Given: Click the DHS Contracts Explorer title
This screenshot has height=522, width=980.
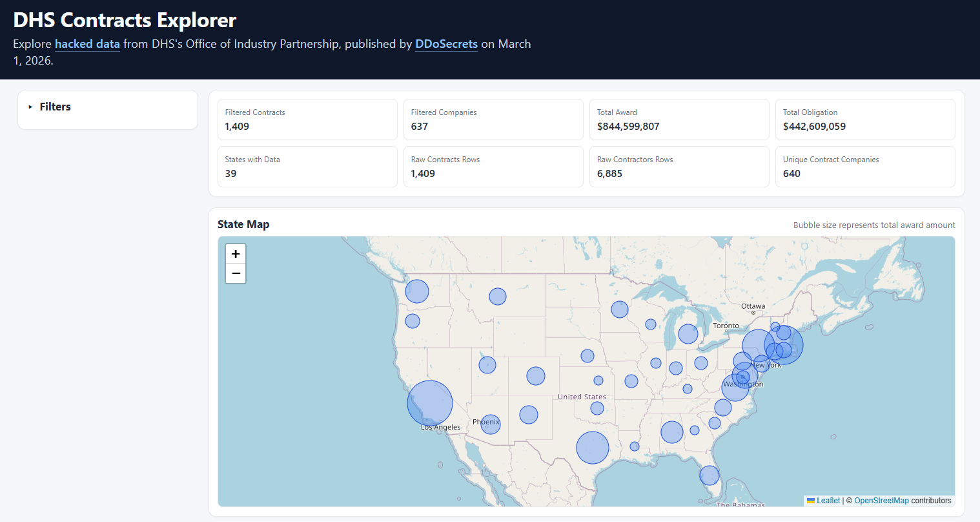Looking at the screenshot, I should 125,20.
